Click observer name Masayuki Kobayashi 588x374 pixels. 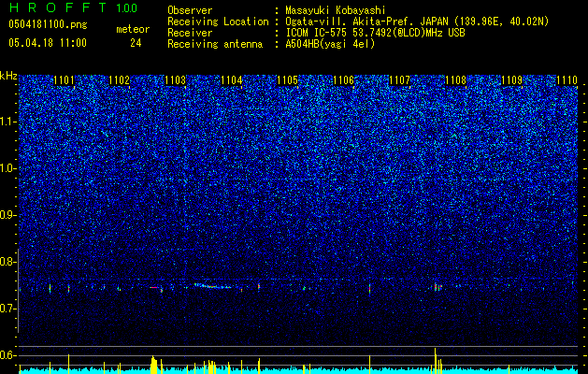click(x=336, y=11)
